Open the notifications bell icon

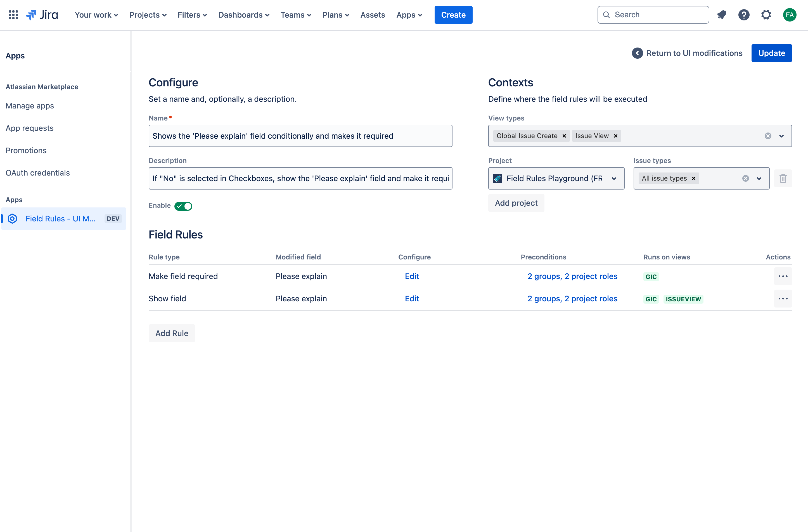click(x=721, y=15)
